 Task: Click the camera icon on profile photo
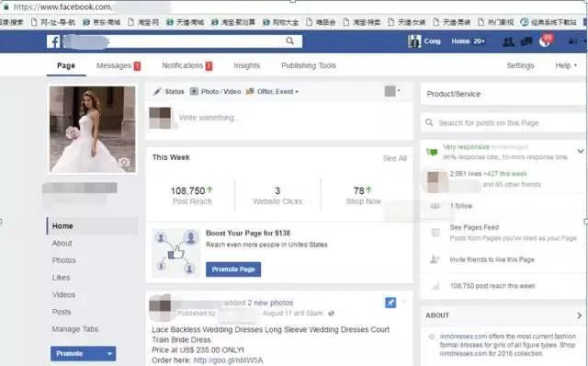coord(124,162)
